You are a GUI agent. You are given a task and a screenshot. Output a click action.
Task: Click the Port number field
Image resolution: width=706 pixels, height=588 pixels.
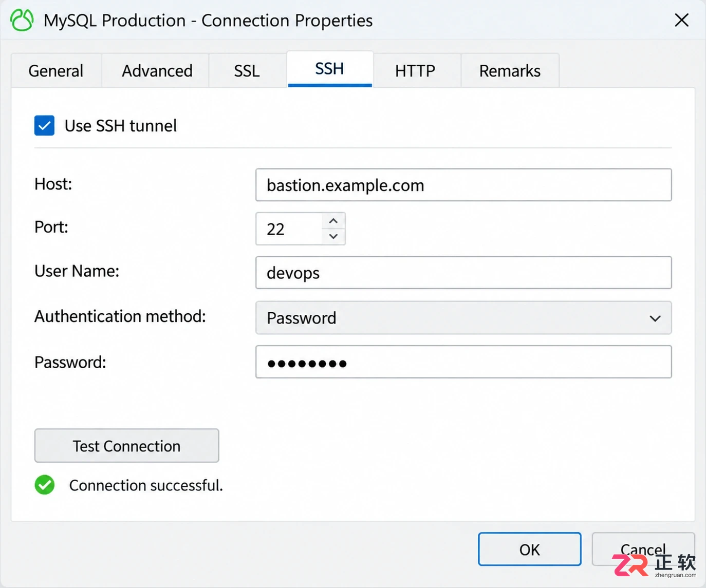289,229
